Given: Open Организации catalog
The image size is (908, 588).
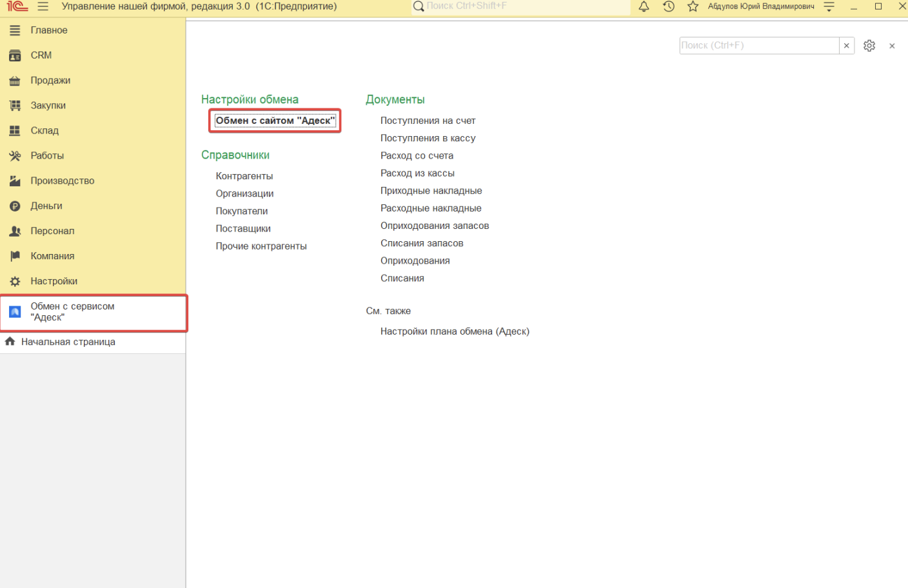Looking at the screenshot, I should pos(244,193).
